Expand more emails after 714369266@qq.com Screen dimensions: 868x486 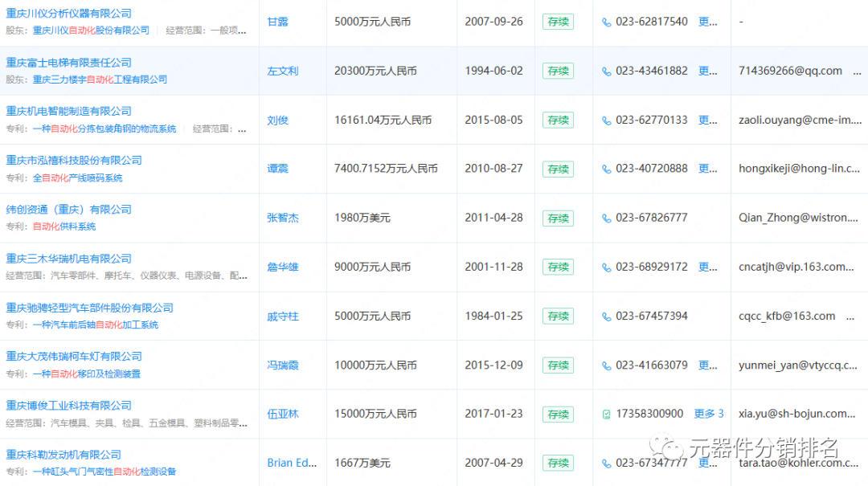857,72
